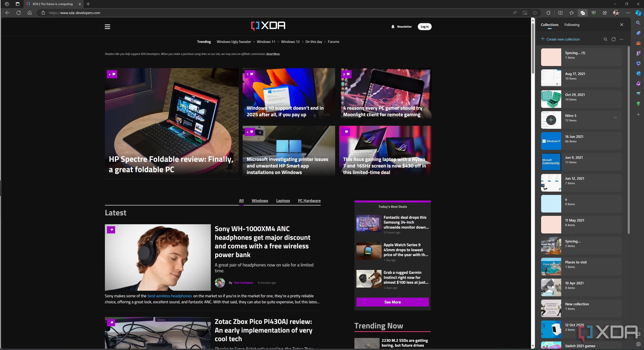
Task: Open Shopping tag in Edge sidebar
Action: point(638,33)
